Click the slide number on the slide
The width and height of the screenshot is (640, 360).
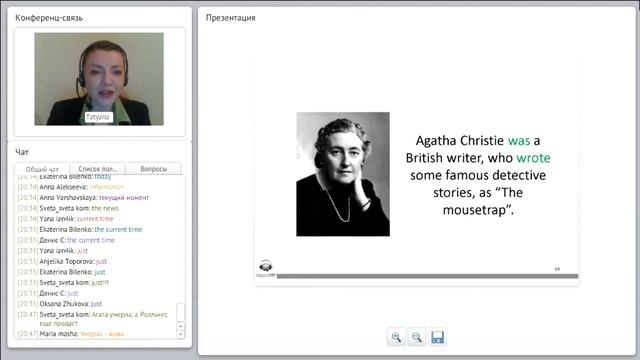(557, 269)
